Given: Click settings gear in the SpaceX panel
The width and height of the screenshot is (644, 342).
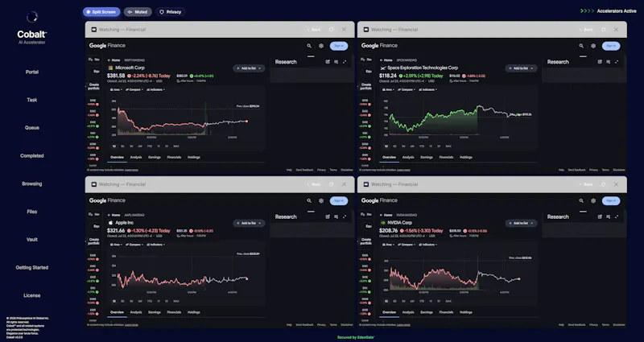Looking at the screenshot, I should pyautogui.click(x=593, y=46).
